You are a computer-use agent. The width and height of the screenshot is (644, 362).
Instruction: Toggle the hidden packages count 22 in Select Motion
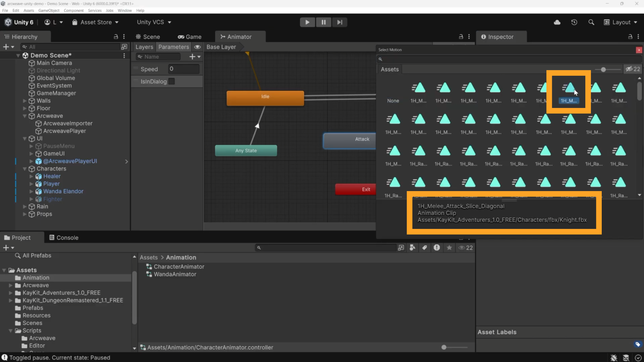[633, 69]
